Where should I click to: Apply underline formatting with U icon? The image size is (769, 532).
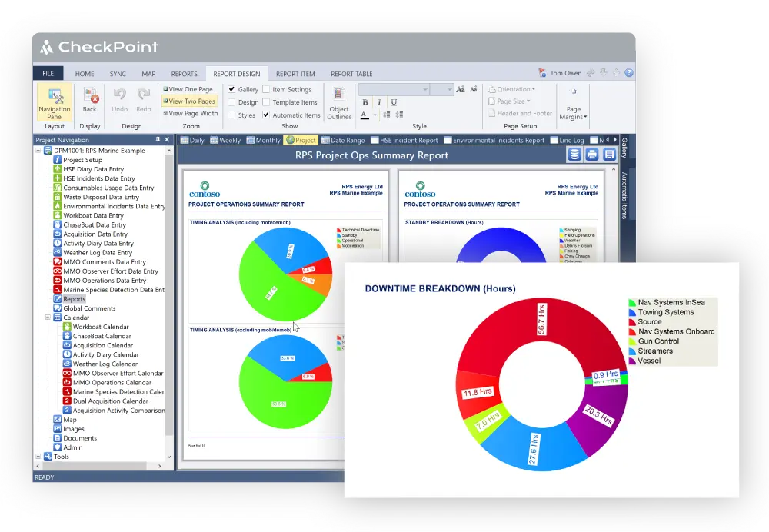pos(393,102)
